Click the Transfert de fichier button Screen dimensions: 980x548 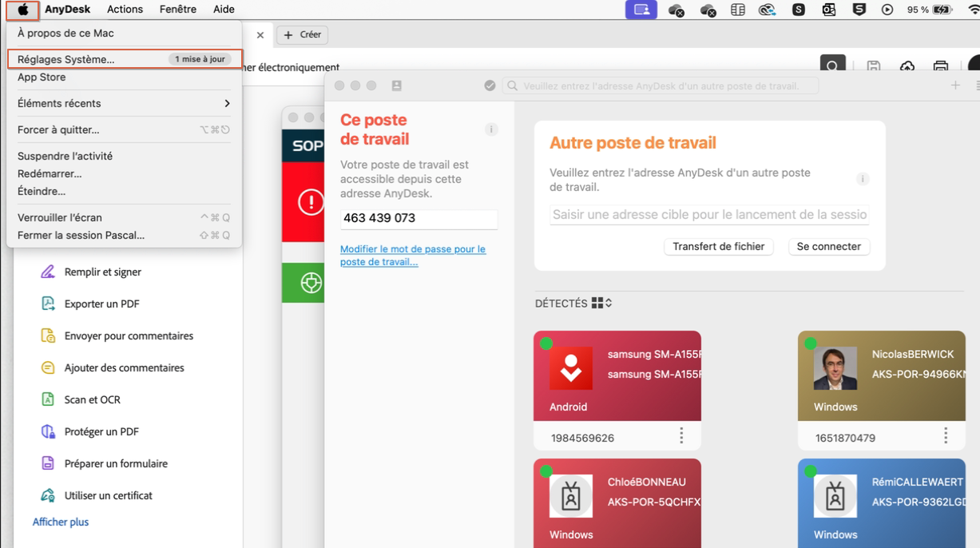tap(718, 247)
